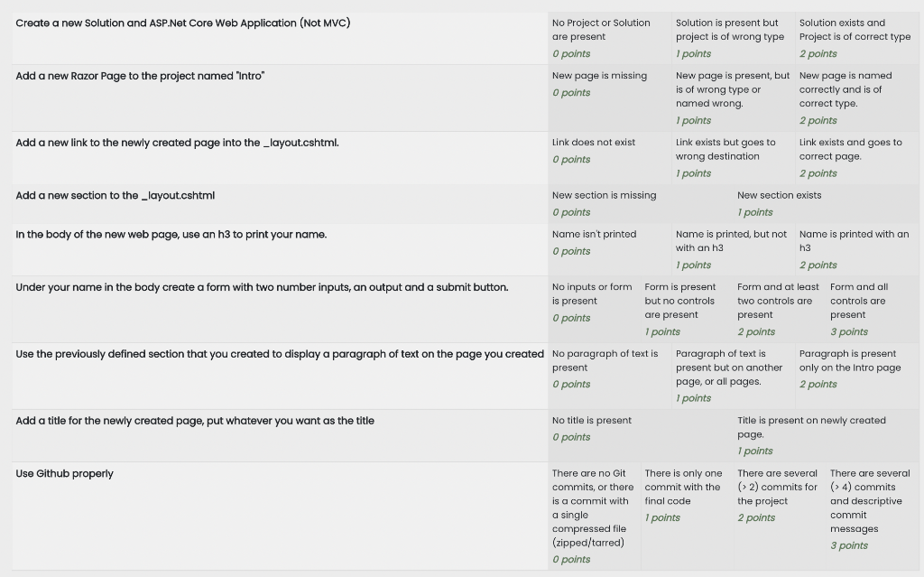Click 'Name isn't printed' rating cell

click(x=609, y=249)
